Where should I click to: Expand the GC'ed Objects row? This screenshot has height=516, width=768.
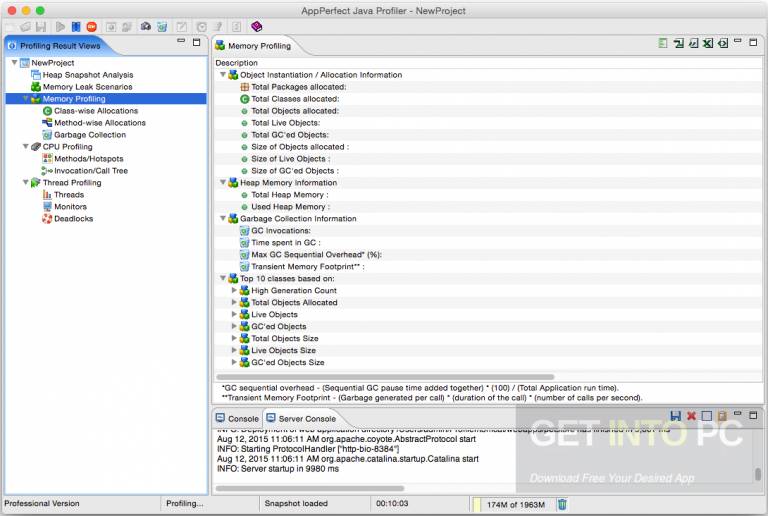click(234, 326)
